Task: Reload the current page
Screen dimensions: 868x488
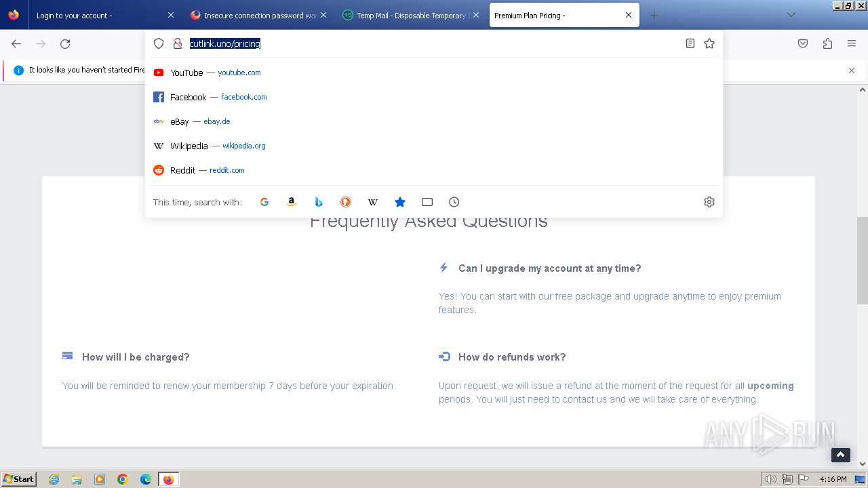Action: point(65,43)
